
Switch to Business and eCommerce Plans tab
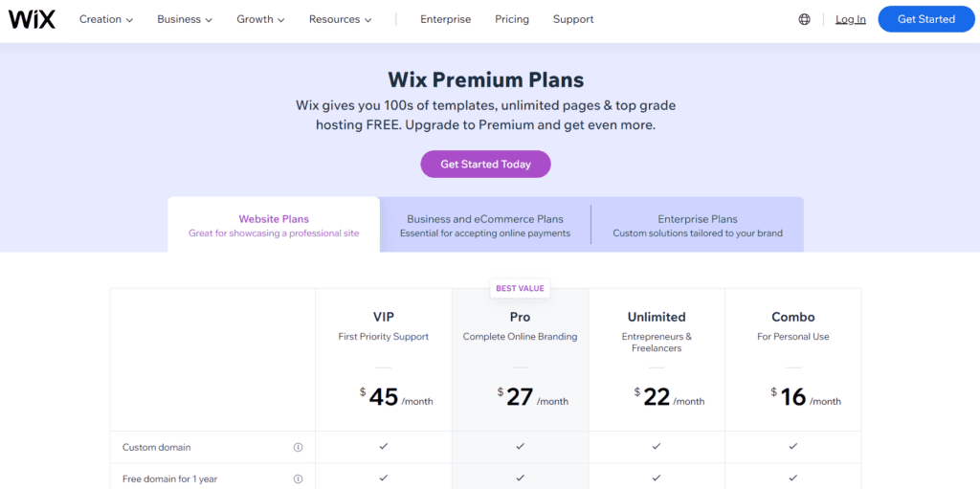click(485, 225)
